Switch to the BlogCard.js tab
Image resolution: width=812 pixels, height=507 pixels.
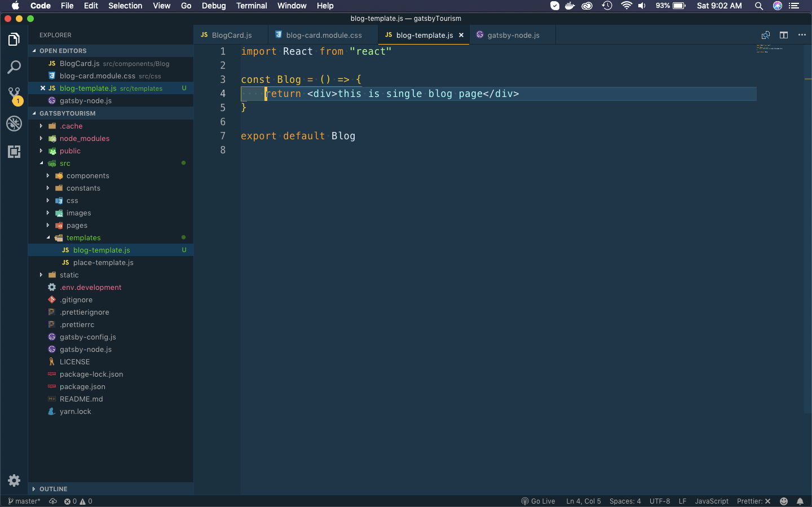[231, 35]
